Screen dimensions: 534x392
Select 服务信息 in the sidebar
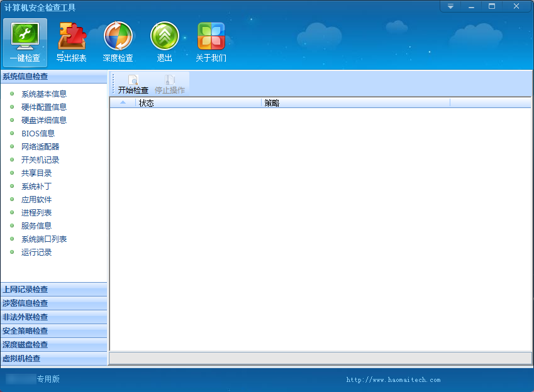(x=36, y=226)
